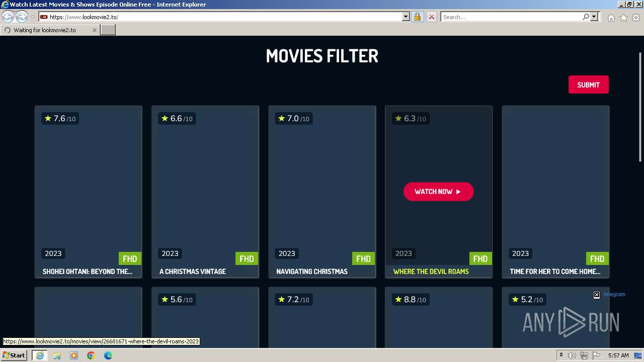
Task: Click the 6.3/10 rating badge
Action: coord(411,119)
